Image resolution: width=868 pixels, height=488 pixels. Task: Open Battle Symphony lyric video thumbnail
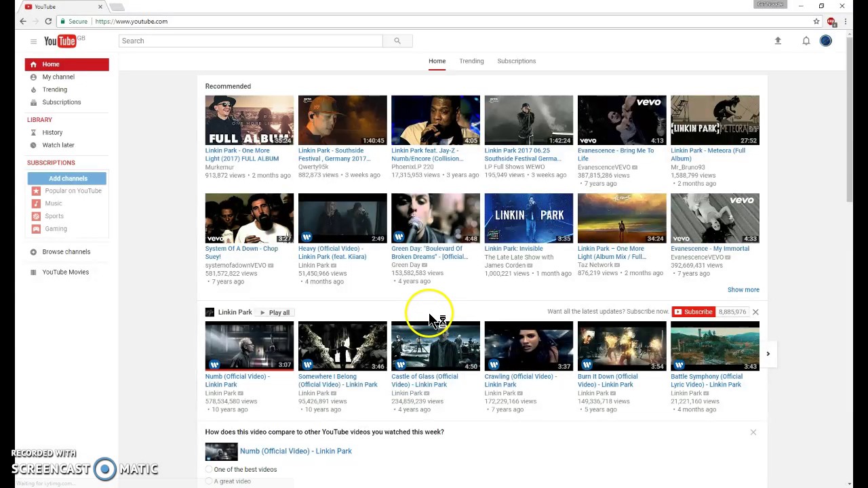pos(715,346)
